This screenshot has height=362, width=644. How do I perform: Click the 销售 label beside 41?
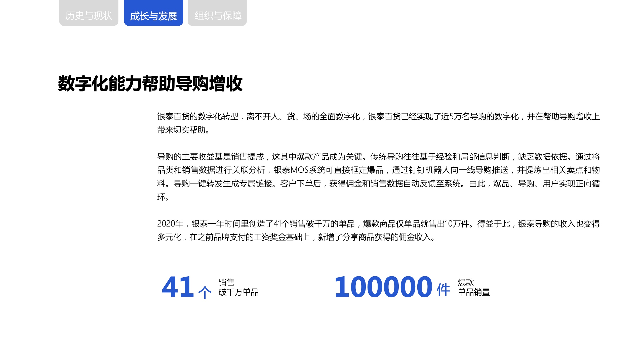pos(226,283)
